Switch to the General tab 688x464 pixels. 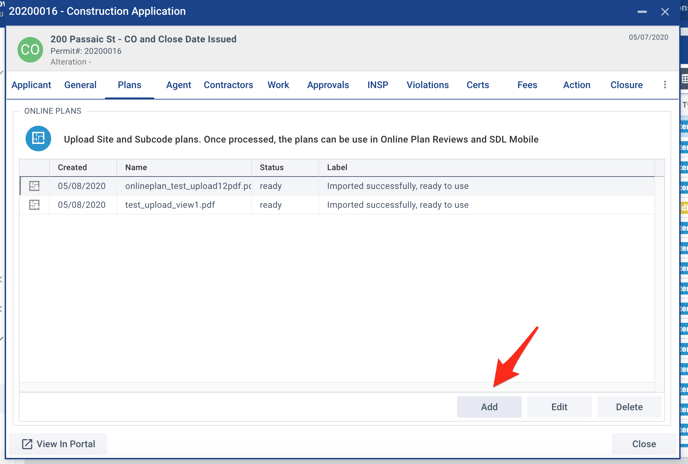coord(80,85)
